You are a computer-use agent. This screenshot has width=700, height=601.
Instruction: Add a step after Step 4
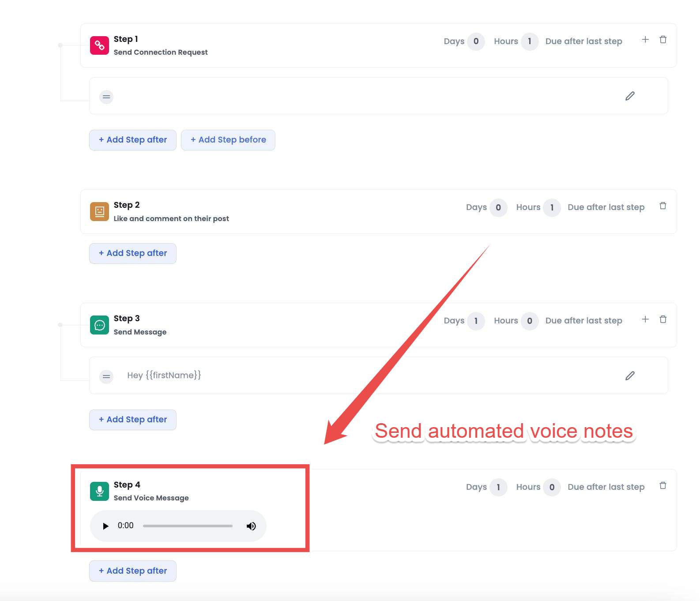click(133, 571)
